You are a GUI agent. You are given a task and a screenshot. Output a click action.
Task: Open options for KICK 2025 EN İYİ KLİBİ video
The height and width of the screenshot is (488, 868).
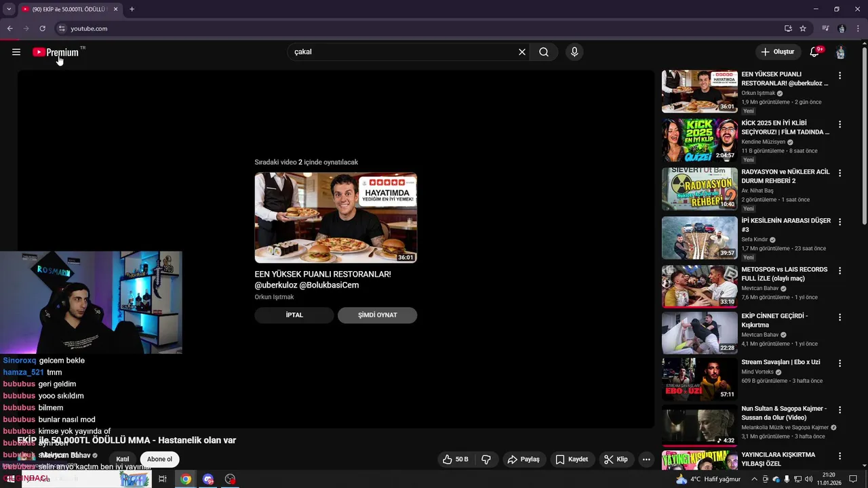pos(840,125)
